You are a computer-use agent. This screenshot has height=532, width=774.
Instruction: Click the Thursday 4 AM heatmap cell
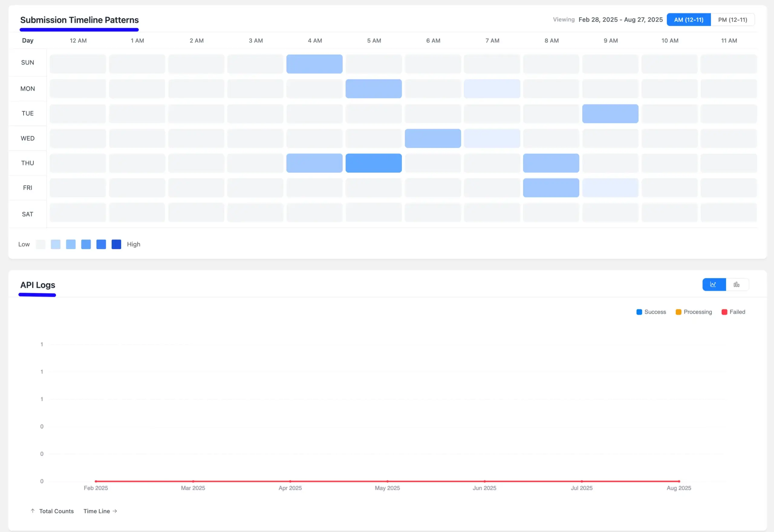pyautogui.click(x=314, y=163)
